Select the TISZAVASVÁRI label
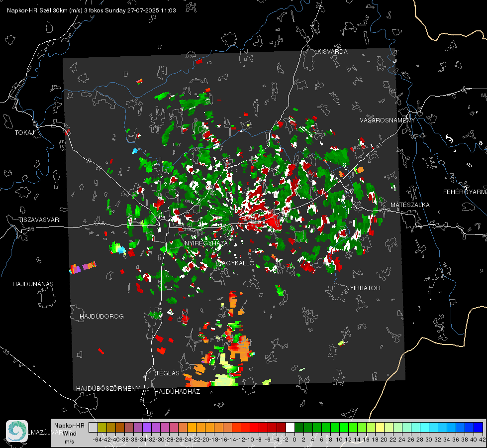Image resolution: width=487 pixels, height=448 pixels. [x=39, y=220]
